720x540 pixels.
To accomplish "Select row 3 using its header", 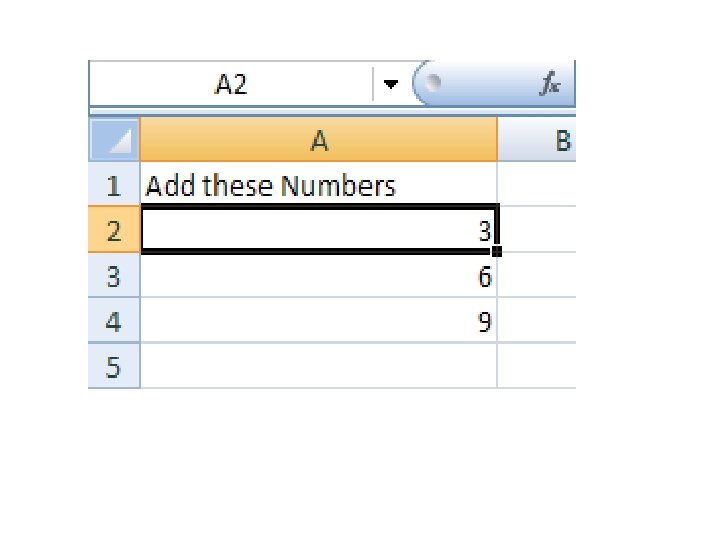I will 114,276.
